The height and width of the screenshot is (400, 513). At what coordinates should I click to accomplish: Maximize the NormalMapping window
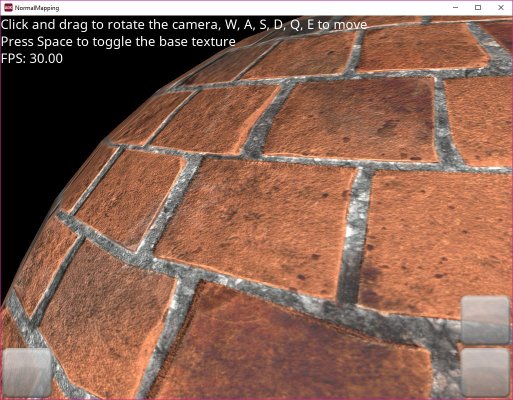coord(478,8)
